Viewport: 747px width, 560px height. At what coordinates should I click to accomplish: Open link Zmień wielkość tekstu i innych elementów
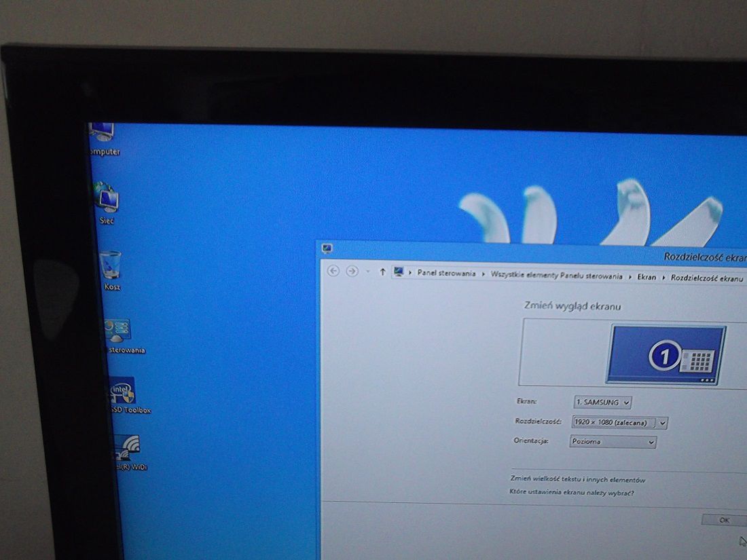click(x=578, y=479)
